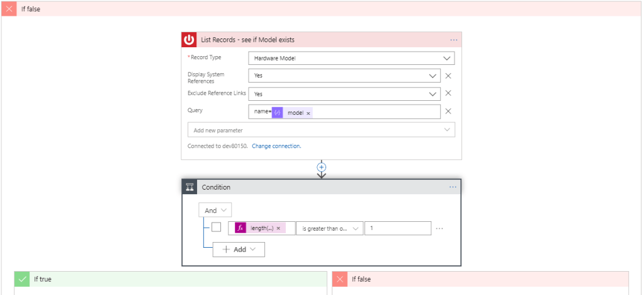
Task: Open the condition row ellipsis menu
Action: click(x=439, y=228)
